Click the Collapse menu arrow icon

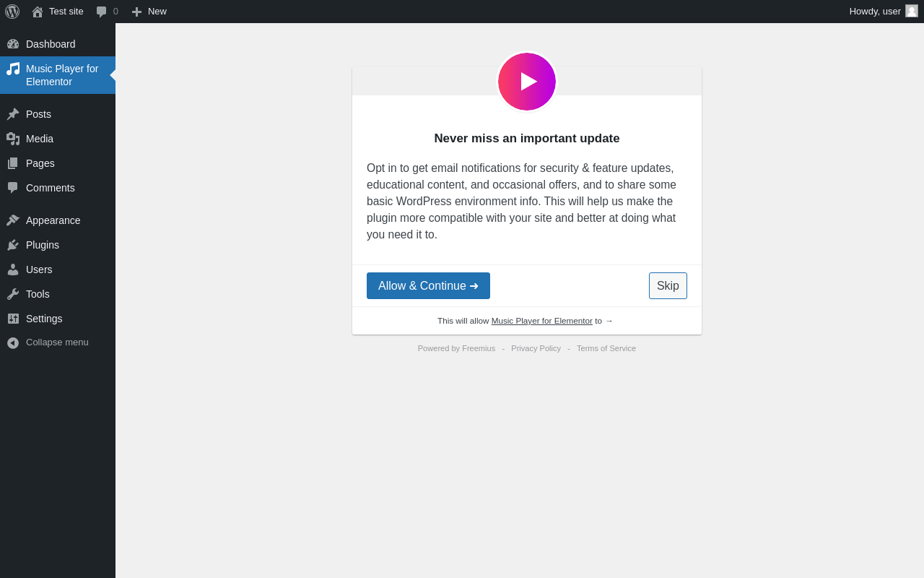(13, 342)
